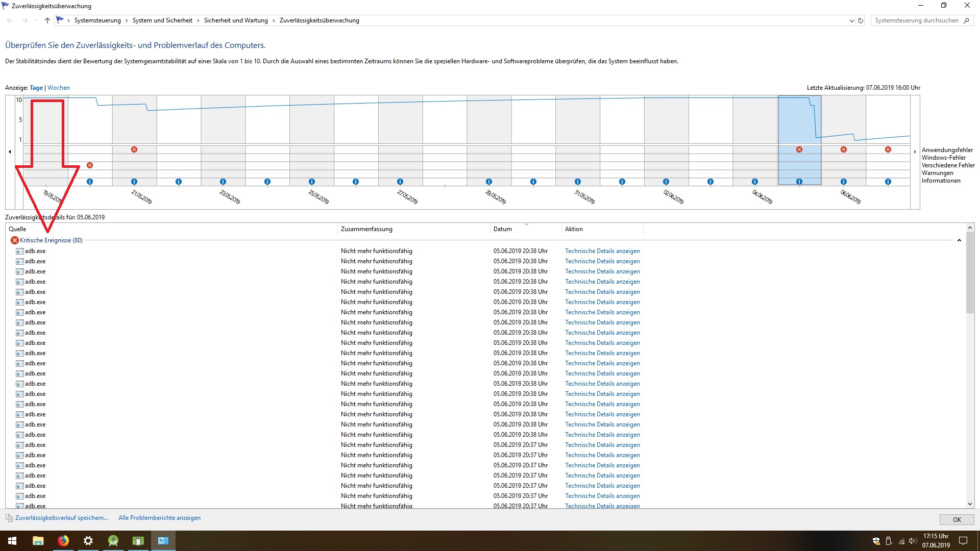This screenshot has width=980, height=551.
Task: Click the refresh button next to the address bar
Action: pyautogui.click(x=861, y=21)
